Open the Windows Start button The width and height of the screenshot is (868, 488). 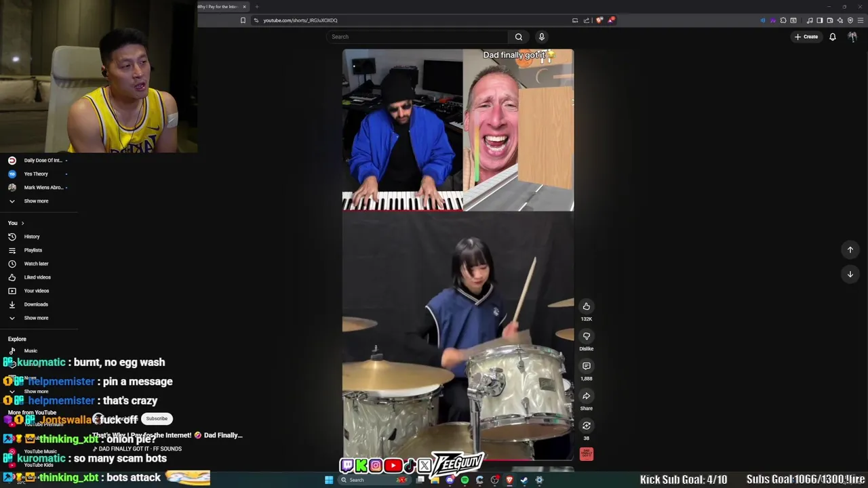click(x=329, y=480)
